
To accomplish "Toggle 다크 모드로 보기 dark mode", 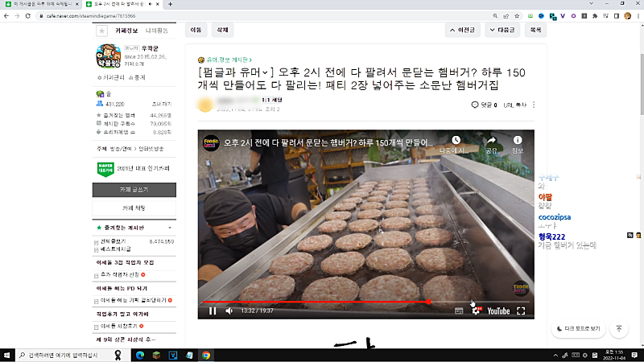I will pyautogui.click(x=577, y=328).
